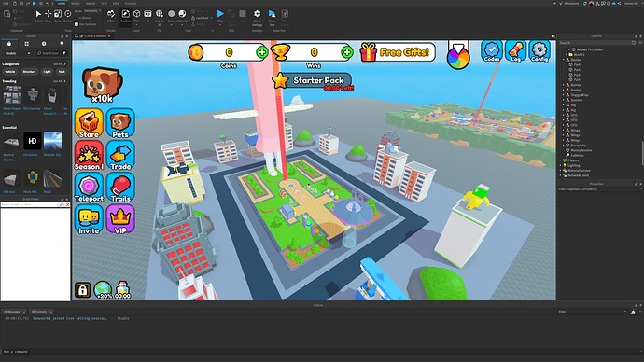
Task: Expand the Lighting service in Explorer
Action: click(x=561, y=165)
